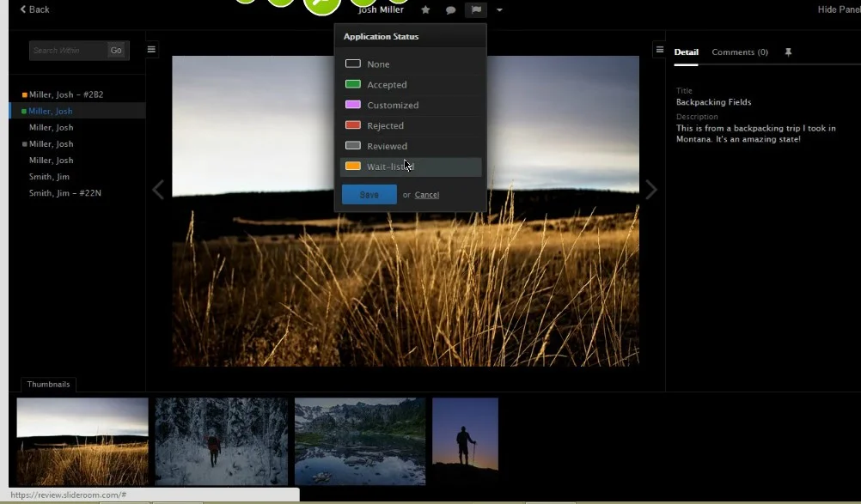Click the Josh Miller name in header
Screen dimensions: 861x504
pos(381,9)
